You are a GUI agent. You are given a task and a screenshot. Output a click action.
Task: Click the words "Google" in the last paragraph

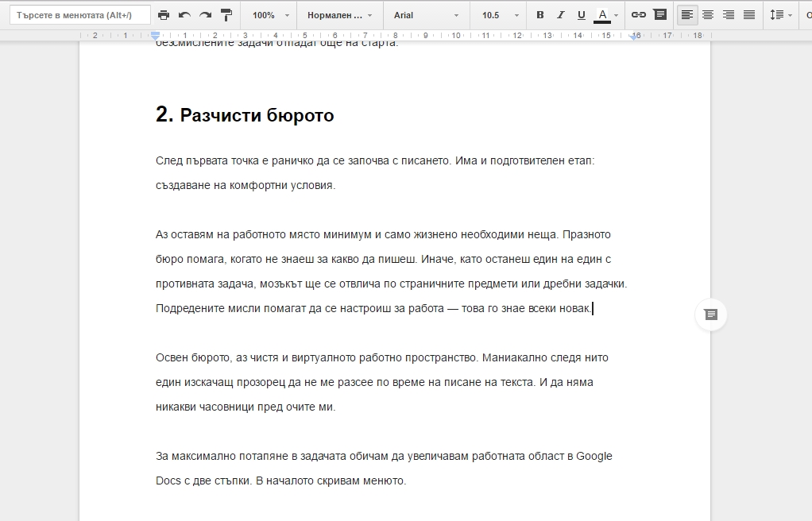pos(594,456)
